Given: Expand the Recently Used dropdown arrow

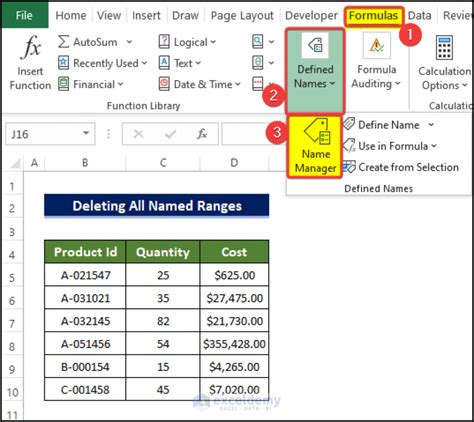Looking at the screenshot, I should pyautogui.click(x=144, y=63).
